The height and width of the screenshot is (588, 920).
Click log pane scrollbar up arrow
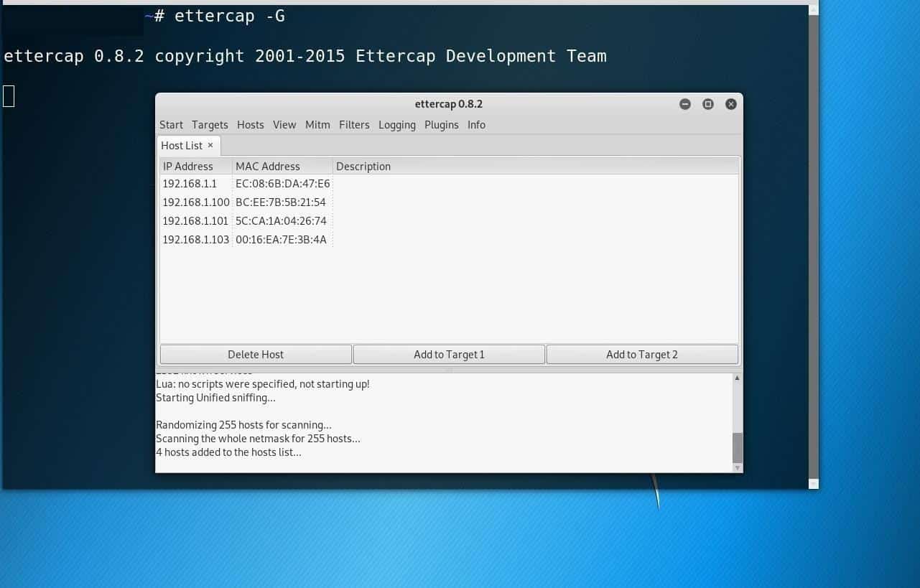pyautogui.click(x=738, y=378)
